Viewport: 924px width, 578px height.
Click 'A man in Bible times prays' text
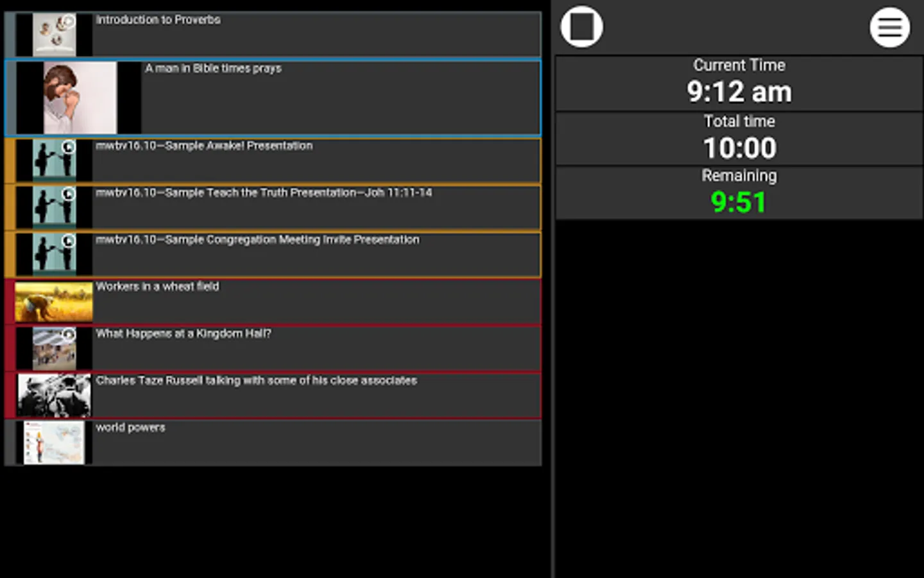pos(213,68)
